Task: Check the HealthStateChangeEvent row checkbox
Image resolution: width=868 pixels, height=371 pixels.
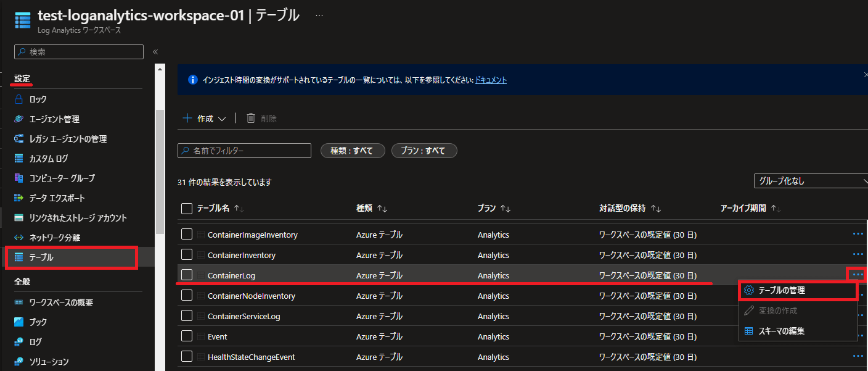Action: tap(187, 356)
